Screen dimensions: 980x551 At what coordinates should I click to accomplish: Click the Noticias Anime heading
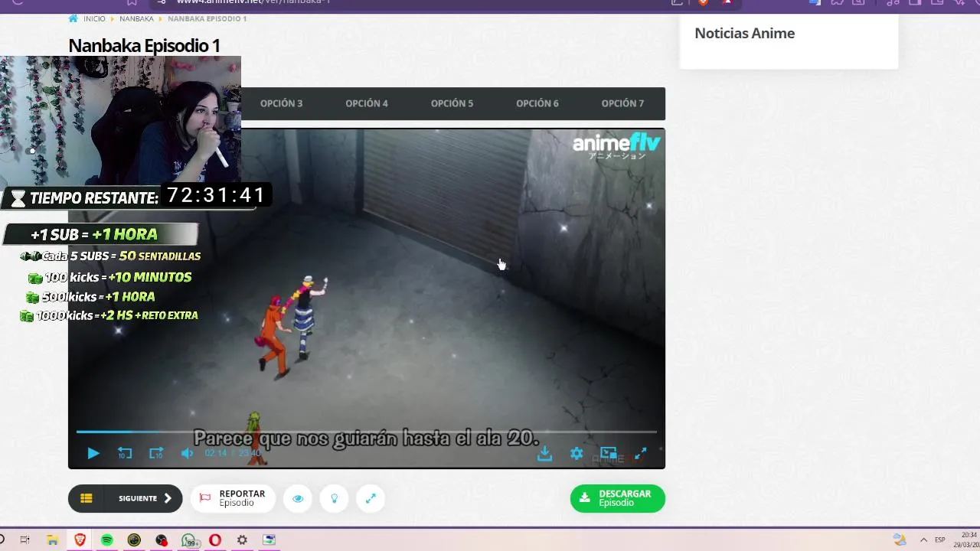coord(744,33)
